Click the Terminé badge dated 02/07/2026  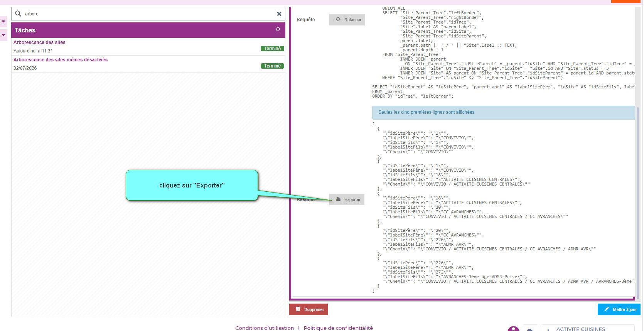272,66
